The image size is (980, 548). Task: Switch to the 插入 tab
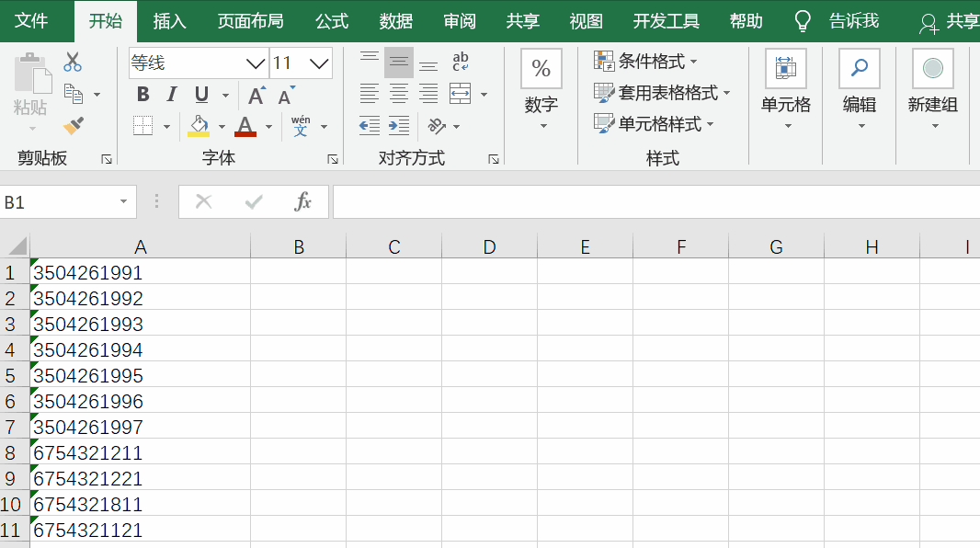coord(170,21)
